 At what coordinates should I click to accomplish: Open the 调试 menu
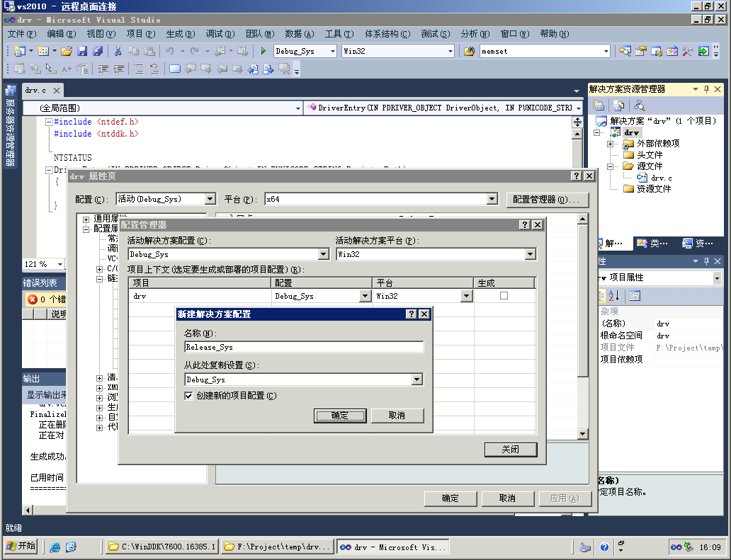(220, 34)
